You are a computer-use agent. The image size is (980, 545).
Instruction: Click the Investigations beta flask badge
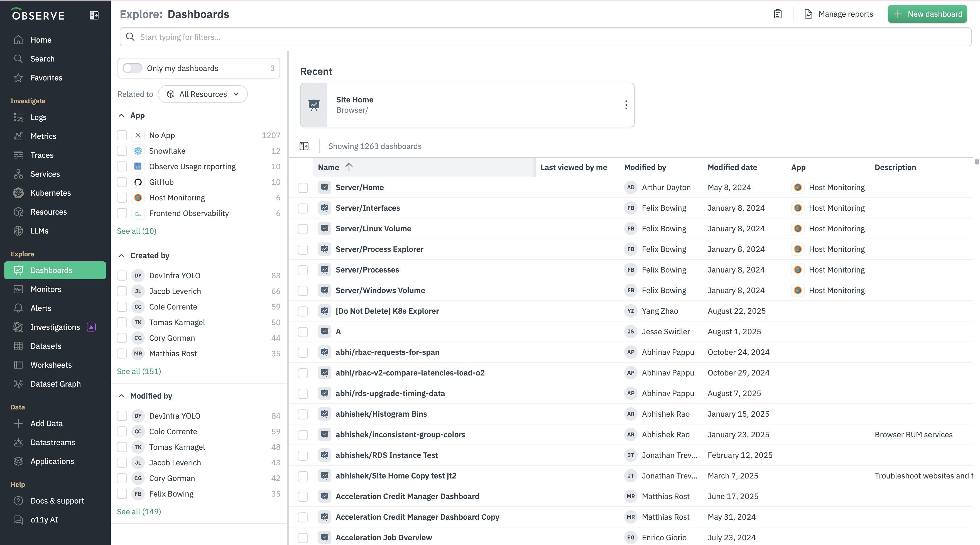91,327
